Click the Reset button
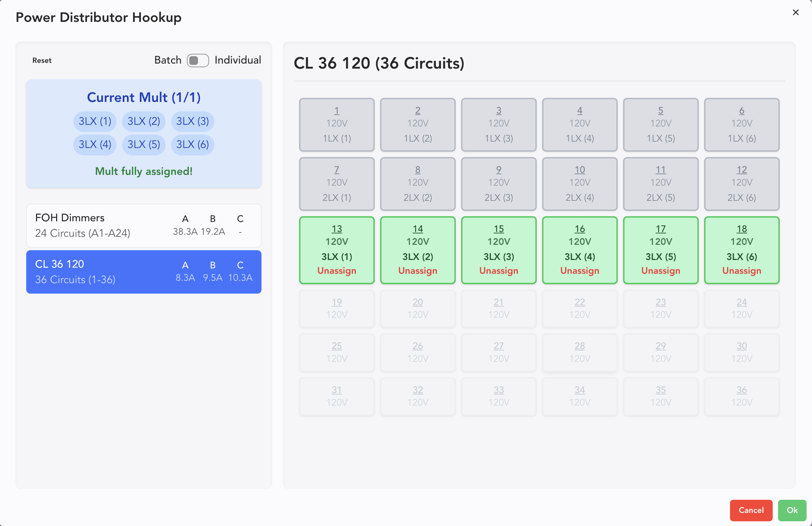This screenshot has width=812, height=526. coord(42,61)
